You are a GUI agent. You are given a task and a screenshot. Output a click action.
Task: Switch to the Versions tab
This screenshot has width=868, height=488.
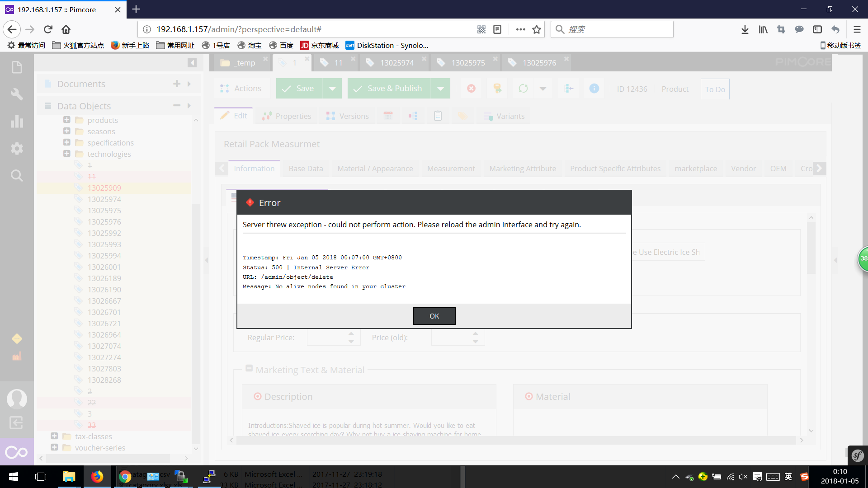click(347, 116)
